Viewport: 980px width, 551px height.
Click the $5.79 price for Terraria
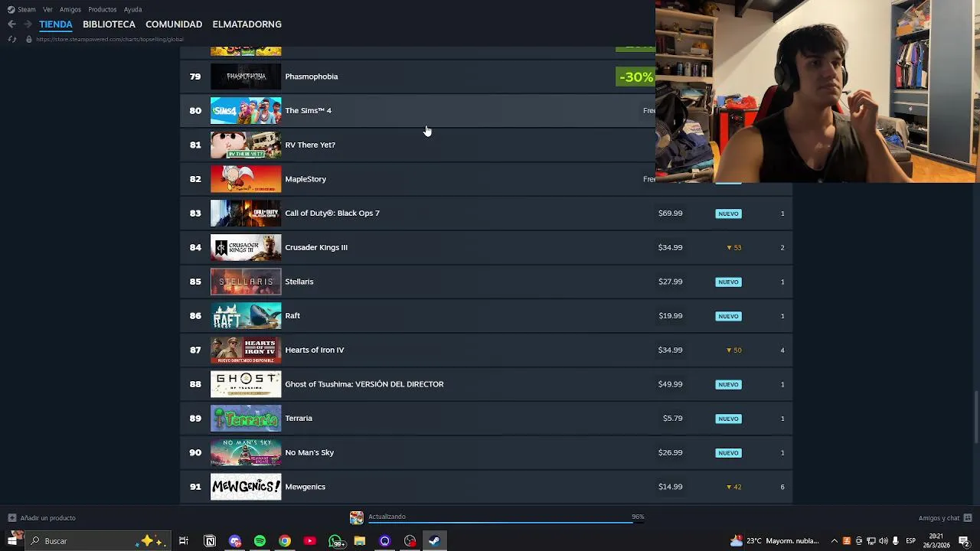pyautogui.click(x=672, y=419)
